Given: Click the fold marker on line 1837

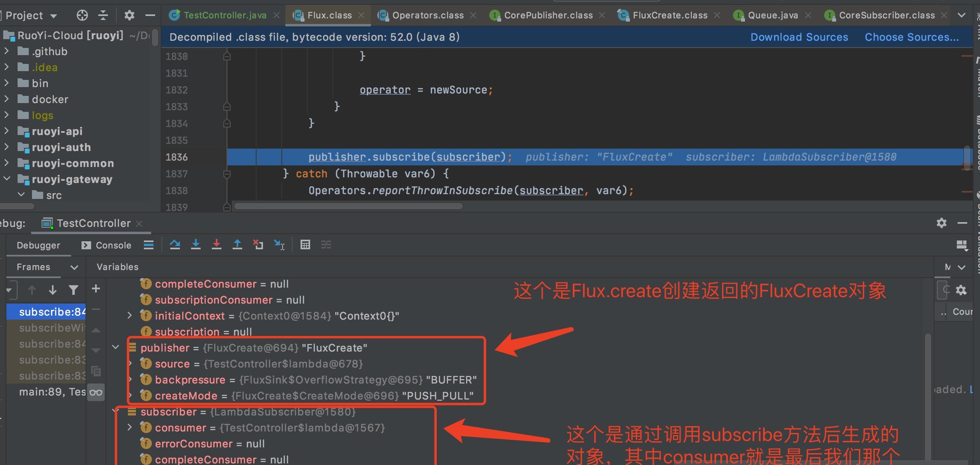Looking at the screenshot, I should pos(227,174).
